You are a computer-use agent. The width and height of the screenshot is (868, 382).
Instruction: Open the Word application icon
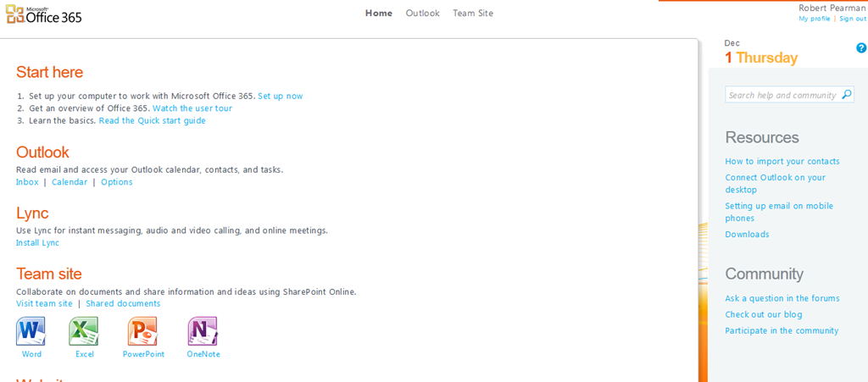pos(31,331)
